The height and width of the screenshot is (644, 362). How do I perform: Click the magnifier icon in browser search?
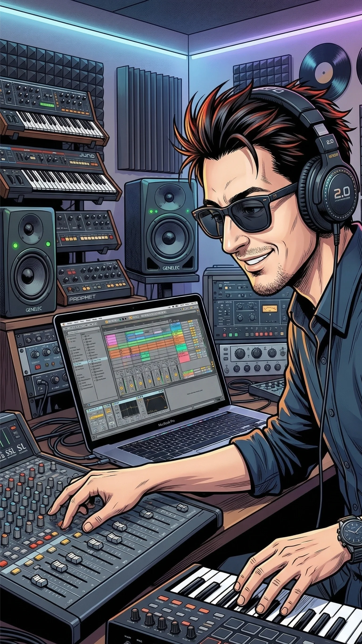tap(99, 331)
